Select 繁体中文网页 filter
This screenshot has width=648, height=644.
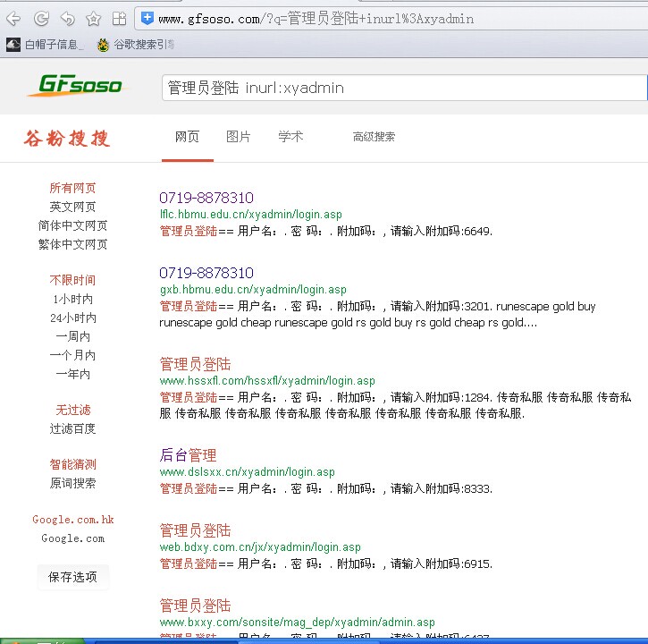(72, 244)
